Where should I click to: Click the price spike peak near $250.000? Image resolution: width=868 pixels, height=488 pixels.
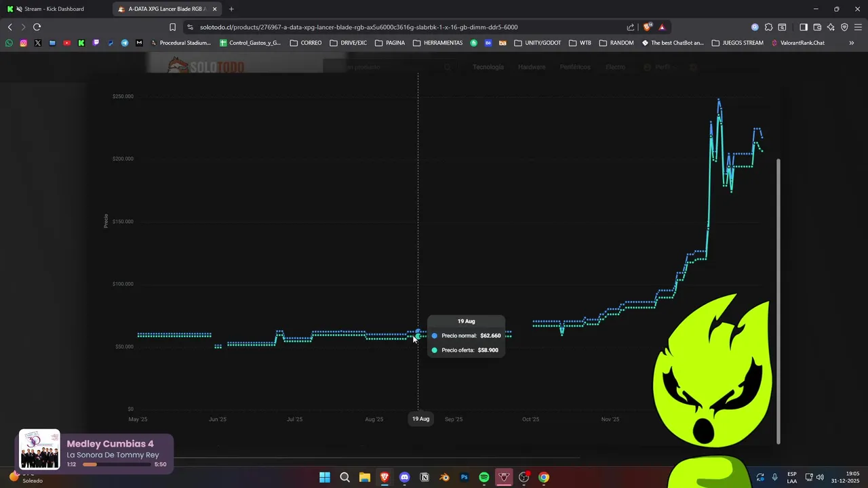(719, 100)
